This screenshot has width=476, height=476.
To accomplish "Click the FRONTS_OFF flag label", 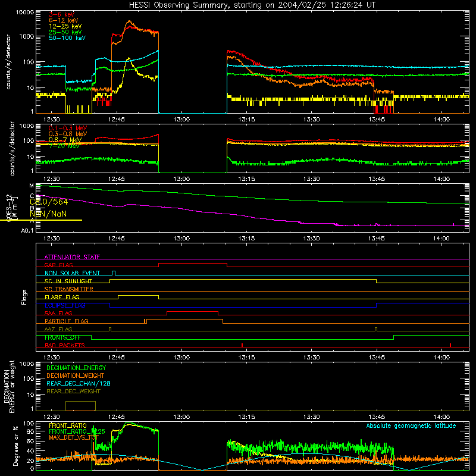I will (x=62, y=337).
